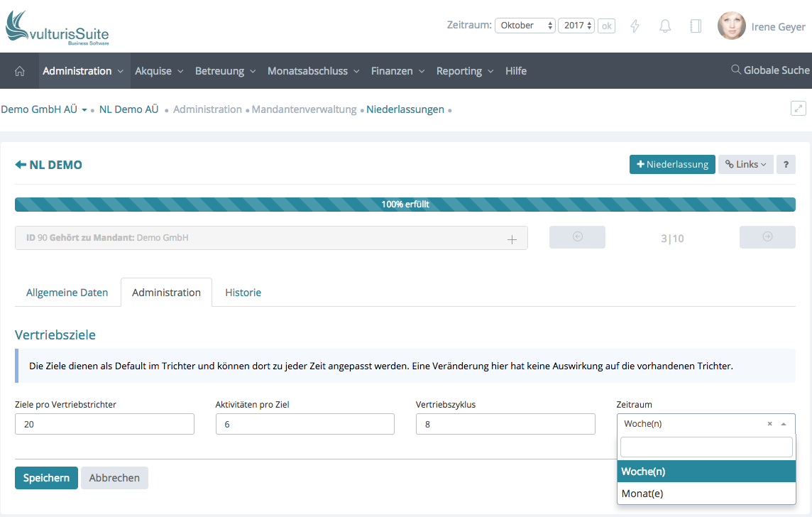Viewport: 812px width, 517px height.
Task: Switch to the Historie tab
Action: pos(243,293)
